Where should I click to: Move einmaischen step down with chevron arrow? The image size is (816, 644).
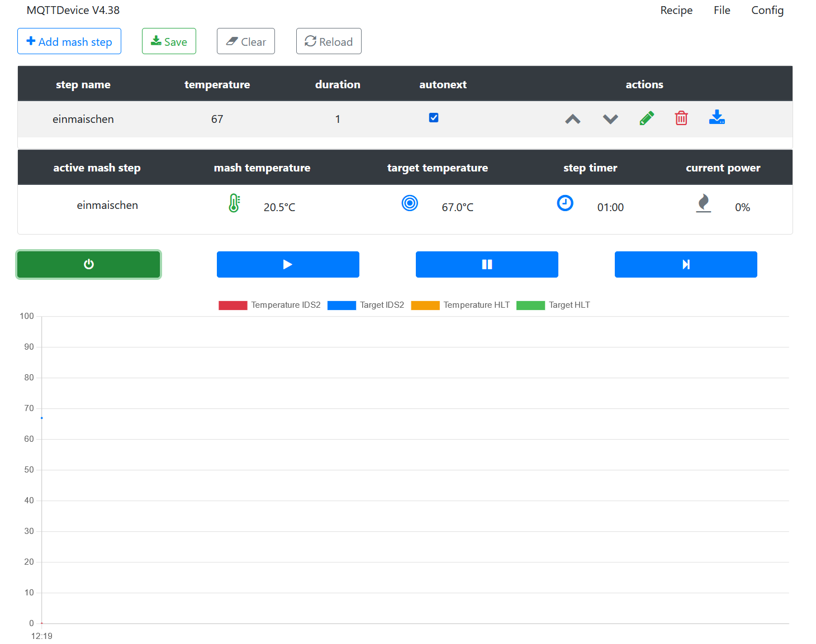pyautogui.click(x=610, y=119)
